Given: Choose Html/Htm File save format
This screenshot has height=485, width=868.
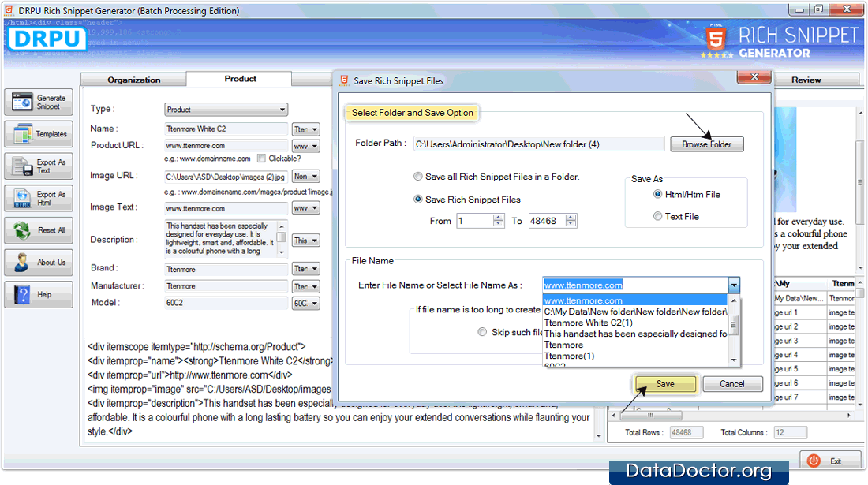Looking at the screenshot, I should [657, 194].
